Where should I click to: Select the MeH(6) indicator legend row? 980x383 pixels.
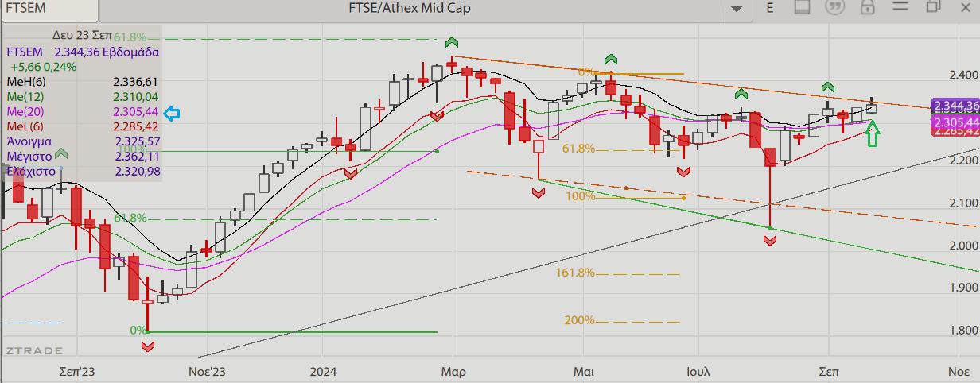click(x=83, y=82)
